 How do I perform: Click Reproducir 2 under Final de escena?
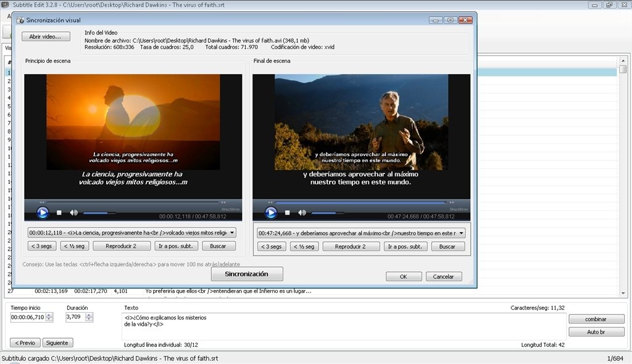click(351, 246)
